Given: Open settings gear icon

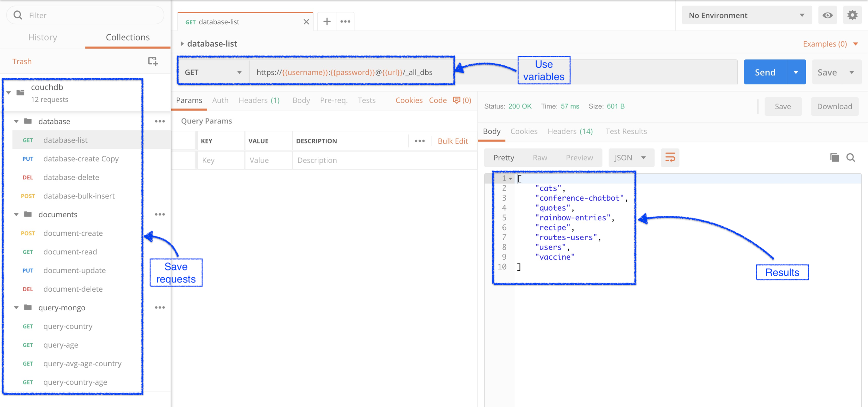Looking at the screenshot, I should point(852,15).
